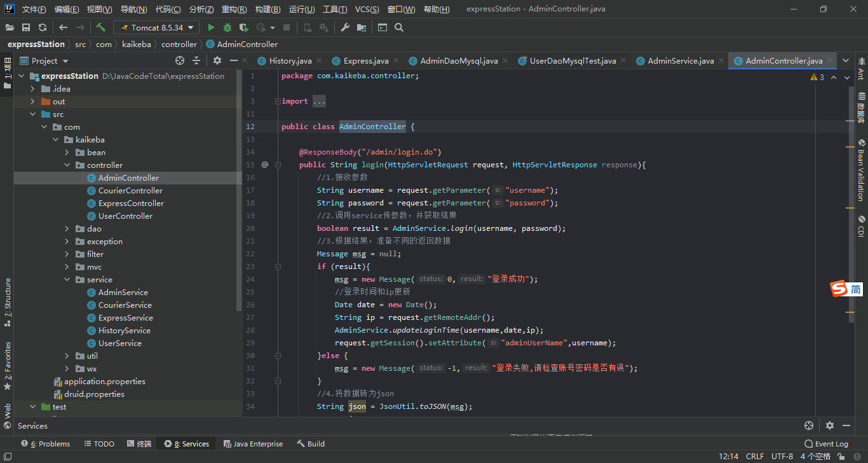The height and width of the screenshot is (463, 868).
Task: Collapse all in the Project panel
Action: [196, 60]
